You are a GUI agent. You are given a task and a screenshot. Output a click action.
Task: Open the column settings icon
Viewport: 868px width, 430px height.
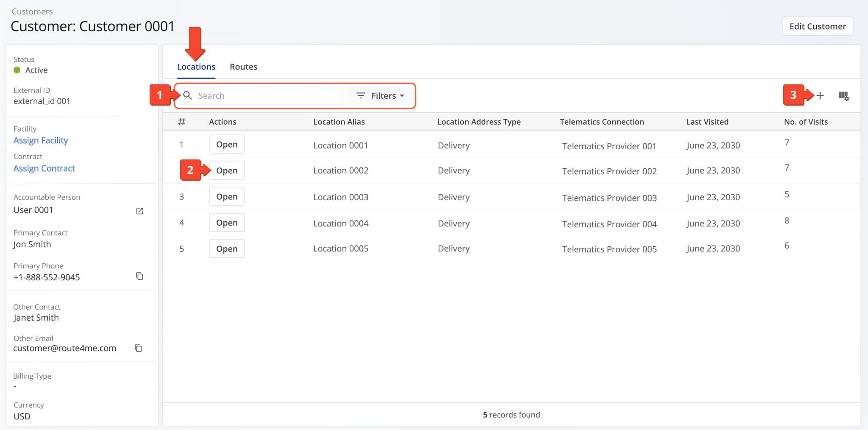(x=843, y=96)
